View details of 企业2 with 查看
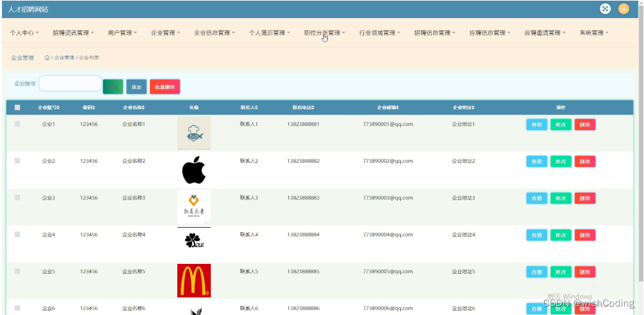The height and width of the screenshot is (315, 644). tap(537, 162)
